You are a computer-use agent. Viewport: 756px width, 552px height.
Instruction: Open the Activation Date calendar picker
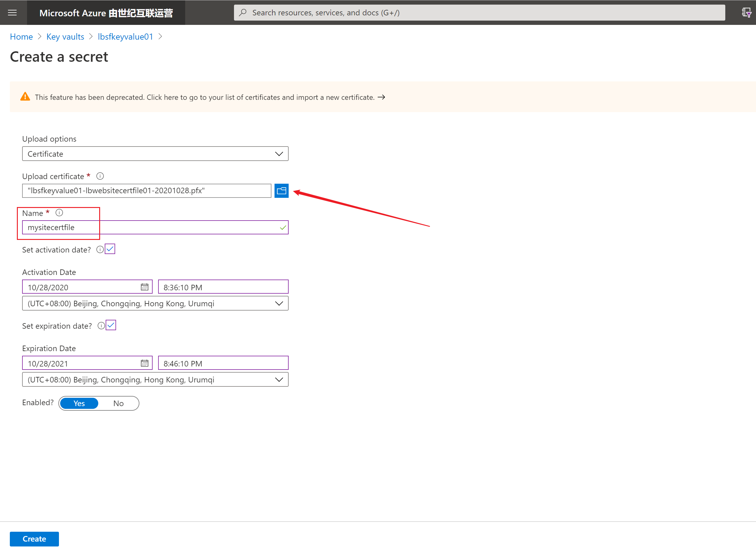[x=144, y=287]
